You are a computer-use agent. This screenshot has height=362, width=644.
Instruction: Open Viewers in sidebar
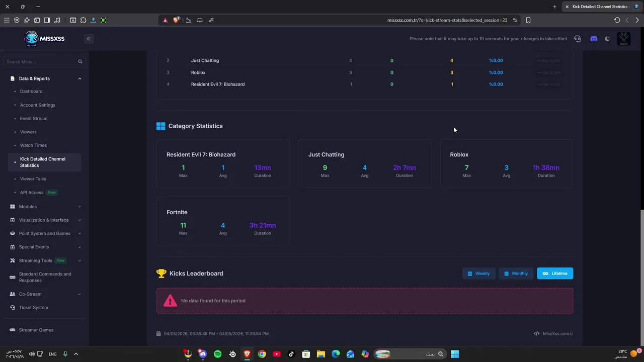tap(28, 132)
